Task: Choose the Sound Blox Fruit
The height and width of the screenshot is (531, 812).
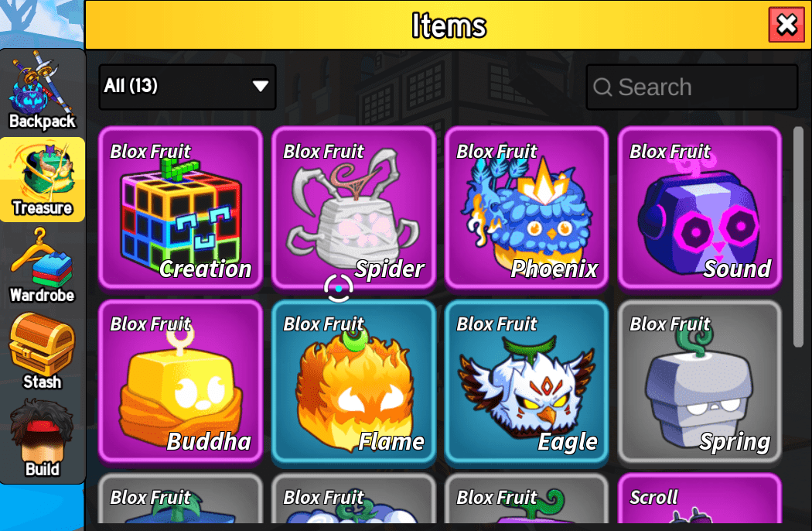Action: point(700,207)
